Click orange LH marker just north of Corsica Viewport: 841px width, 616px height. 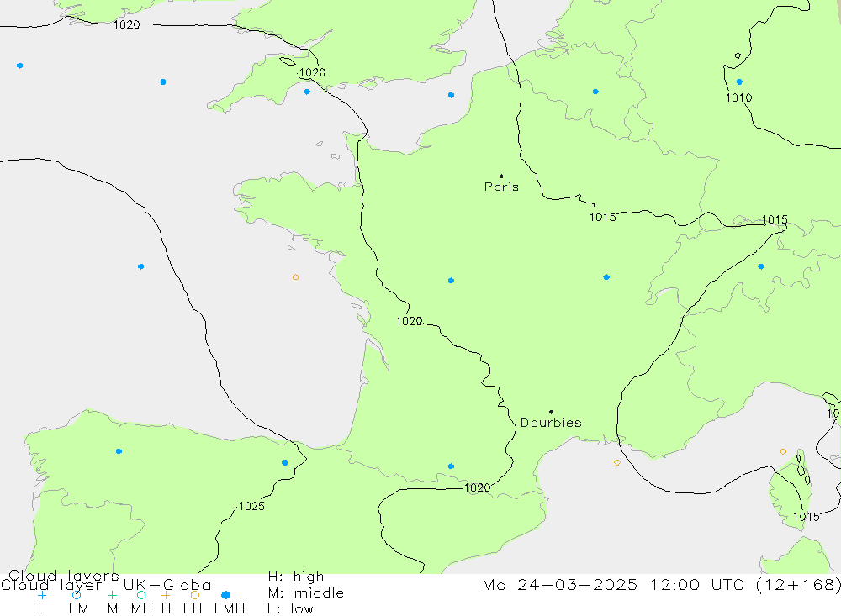click(x=783, y=451)
